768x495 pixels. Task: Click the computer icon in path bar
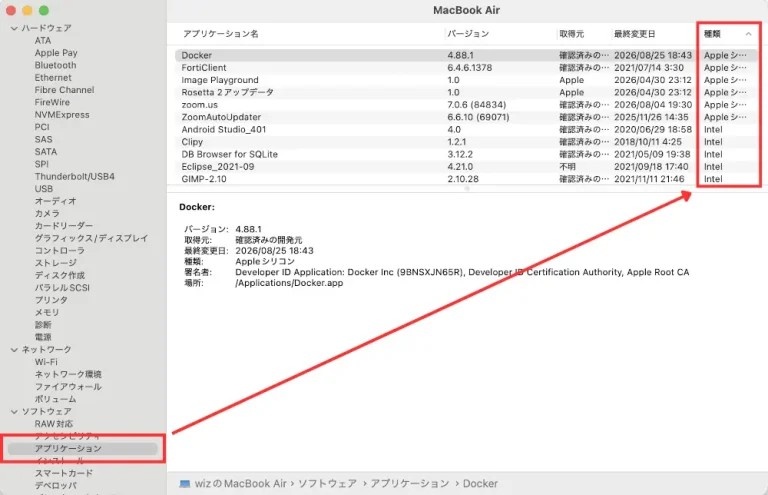click(x=185, y=484)
